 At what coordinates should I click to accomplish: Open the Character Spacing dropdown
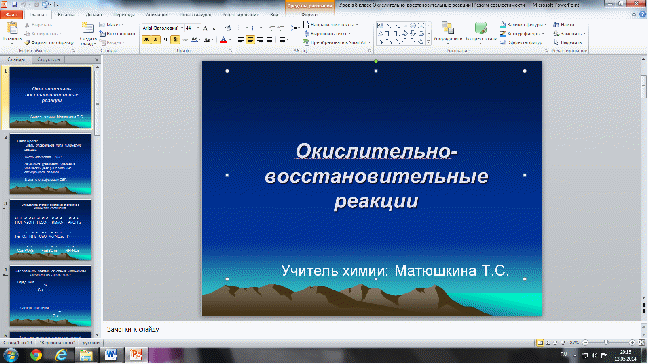196,40
